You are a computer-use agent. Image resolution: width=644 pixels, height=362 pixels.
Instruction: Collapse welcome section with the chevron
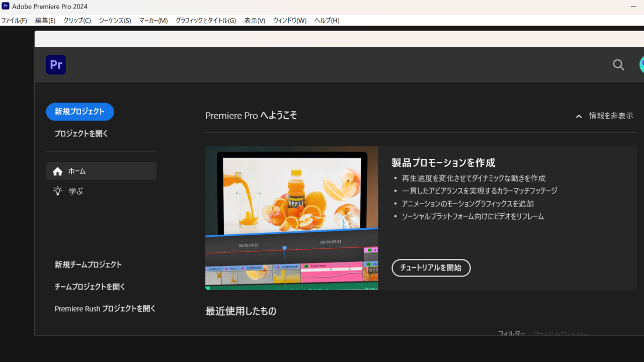coord(579,116)
